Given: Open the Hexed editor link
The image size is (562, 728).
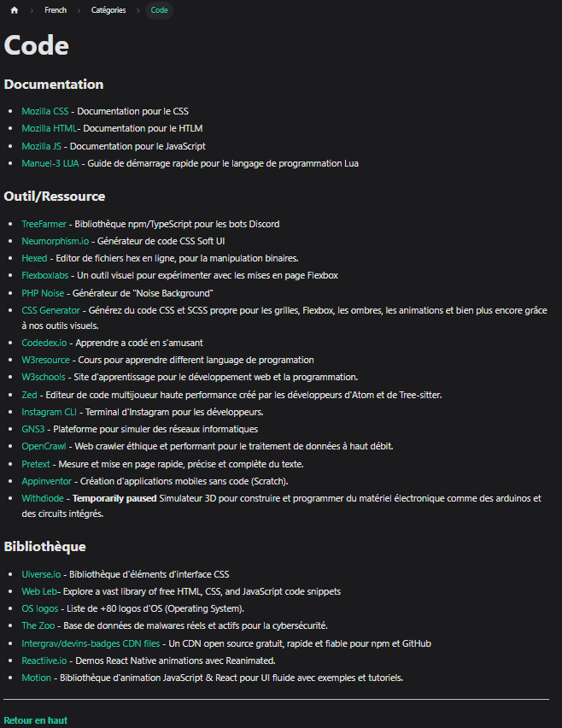Looking at the screenshot, I should click(34, 258).
